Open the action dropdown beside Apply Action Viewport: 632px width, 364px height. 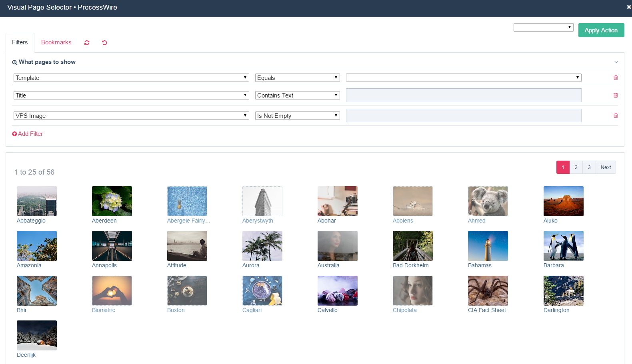[544, 27]
